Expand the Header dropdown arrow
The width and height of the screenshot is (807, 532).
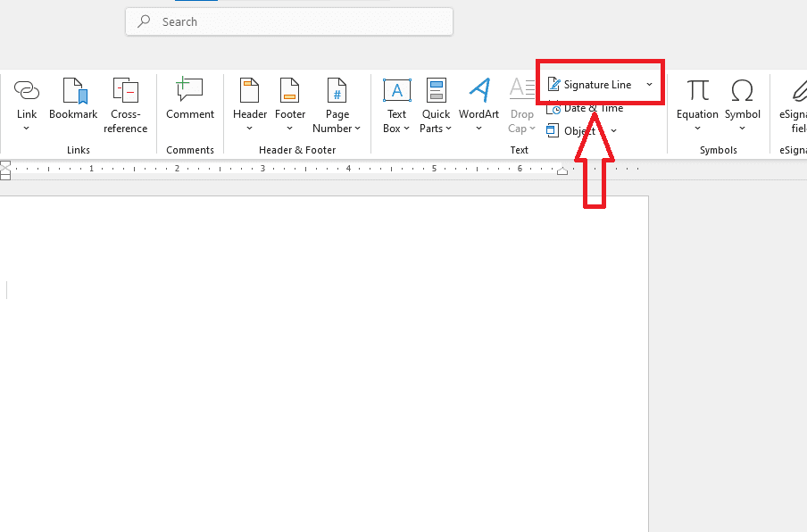(250, 129)
